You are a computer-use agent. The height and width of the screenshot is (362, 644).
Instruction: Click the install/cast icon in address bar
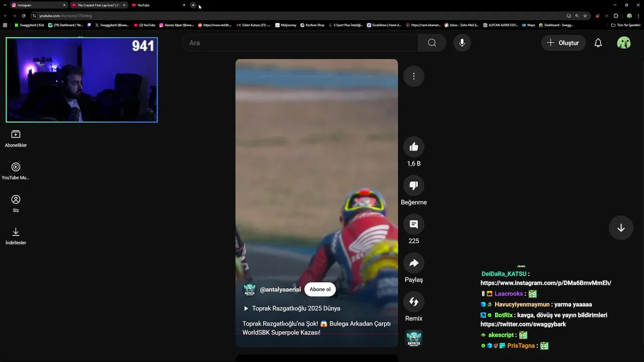coord(569,16)
